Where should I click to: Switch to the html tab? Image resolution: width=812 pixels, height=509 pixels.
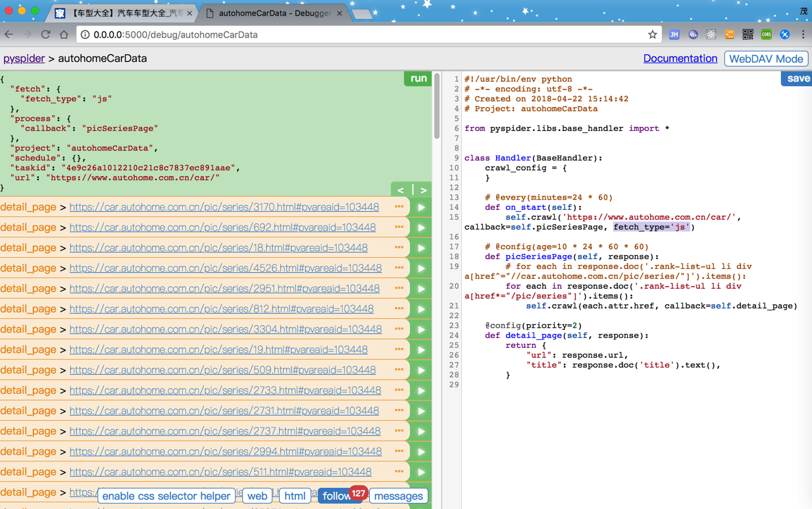click(295, 496)
